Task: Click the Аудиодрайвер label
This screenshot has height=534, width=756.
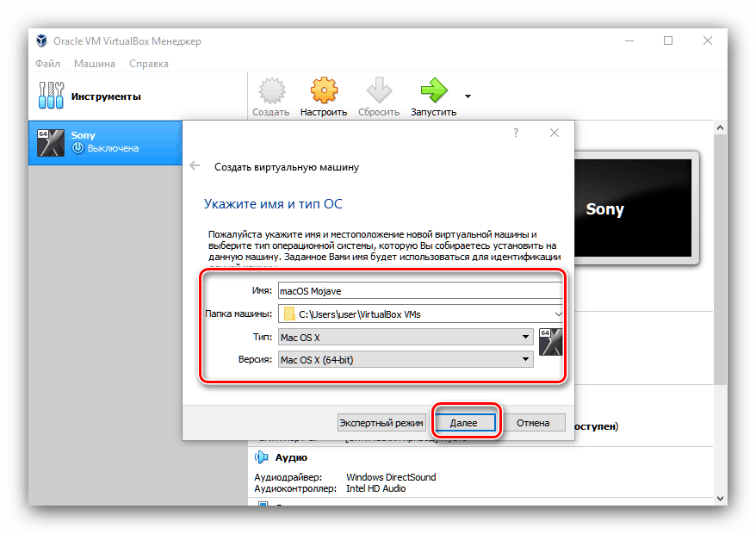Action: [x=288, y=477]
